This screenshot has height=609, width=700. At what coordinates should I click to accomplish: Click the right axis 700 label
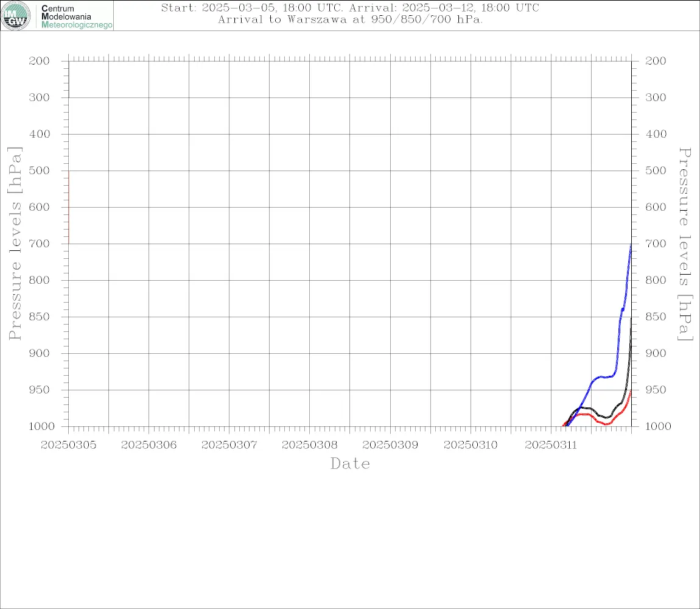pos(656,244)
